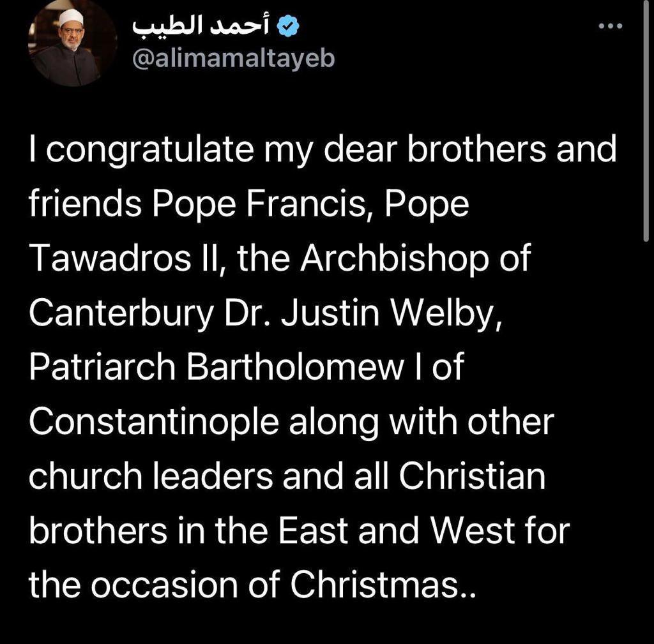654x644 pixels.
Task: Click the Arabic display name أحمد الطيب
Action: [203, 27]
